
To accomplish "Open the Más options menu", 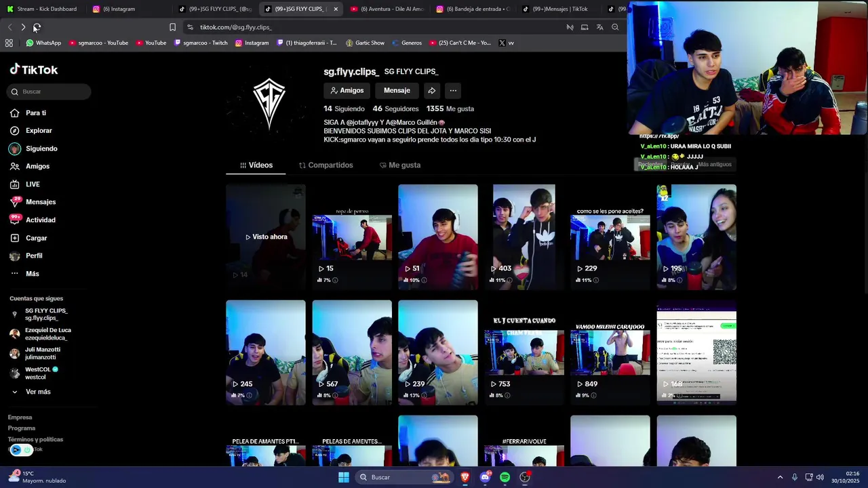I will (25, 274).
